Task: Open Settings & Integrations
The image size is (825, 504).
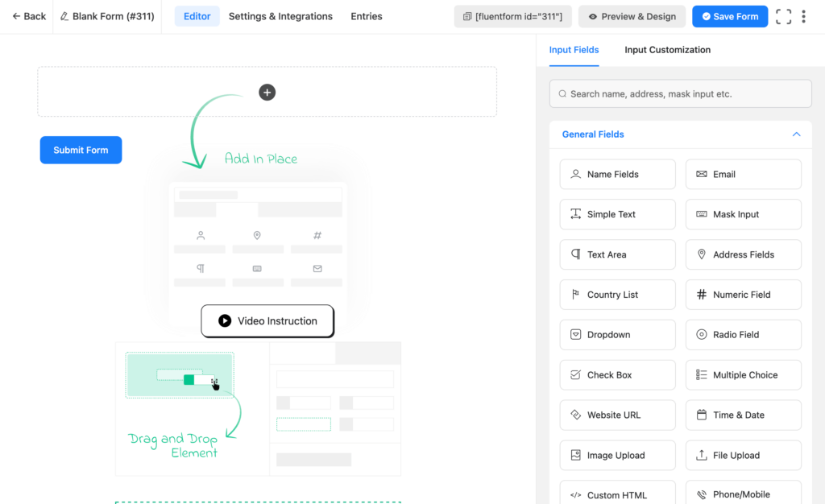Action: coord(280,16)
